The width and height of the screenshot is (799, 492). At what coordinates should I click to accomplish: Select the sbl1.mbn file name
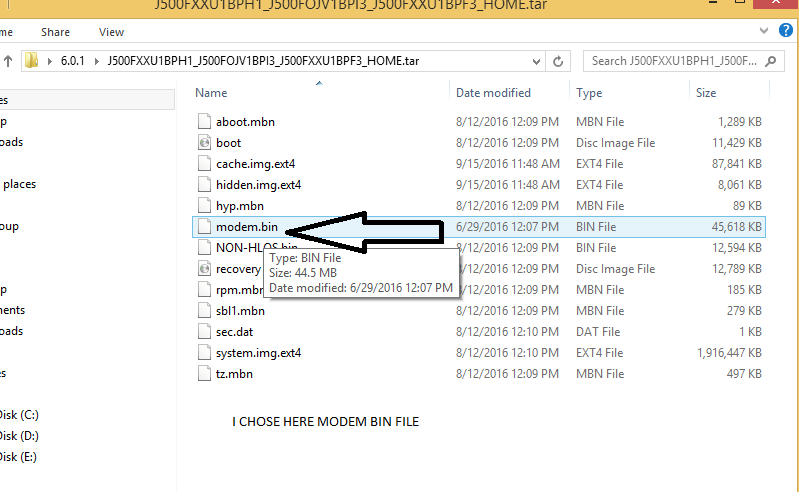[240, 311]
